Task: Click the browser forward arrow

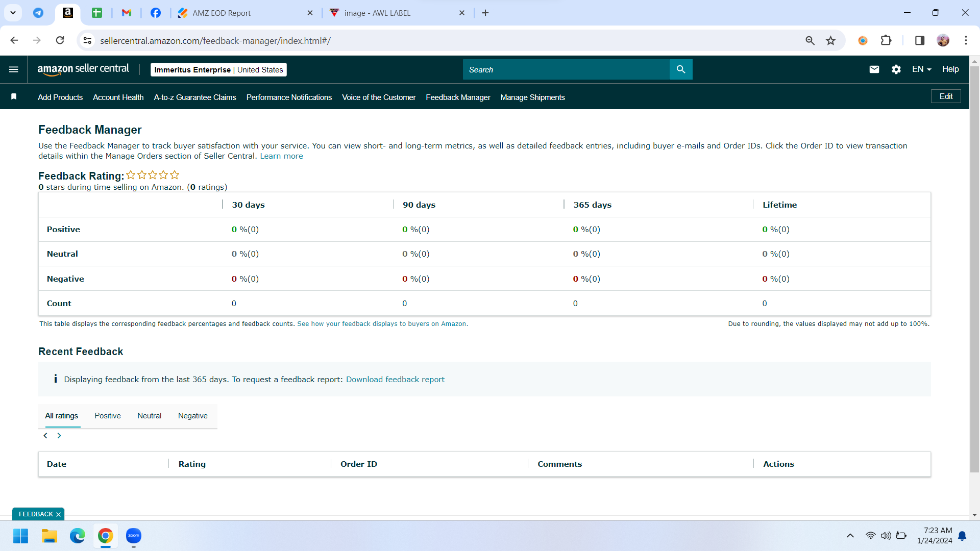Action: click(x=37, y=40)
